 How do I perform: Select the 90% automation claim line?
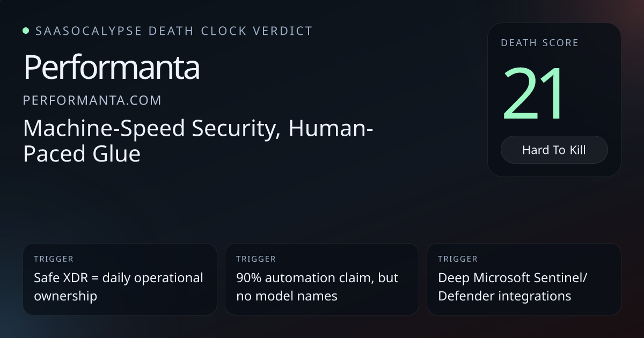click(317, 278)
